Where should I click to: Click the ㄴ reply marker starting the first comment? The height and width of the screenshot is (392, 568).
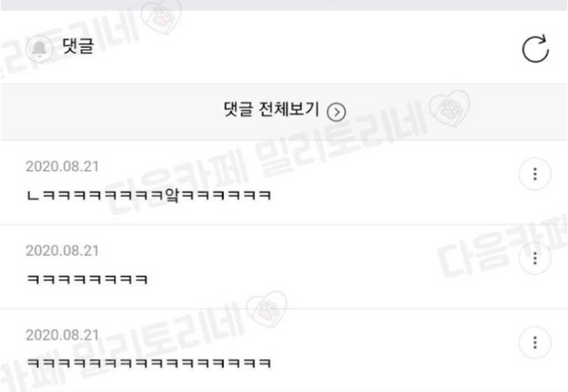33,196
